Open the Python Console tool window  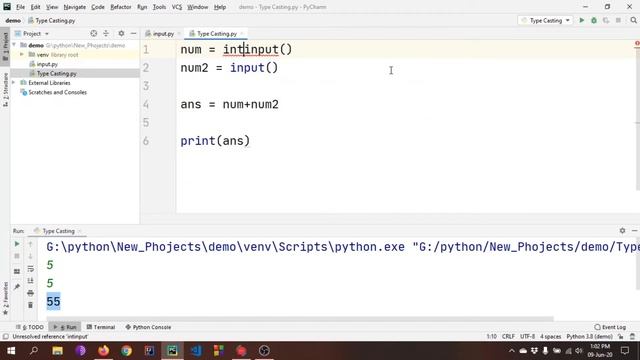point(148,327)
